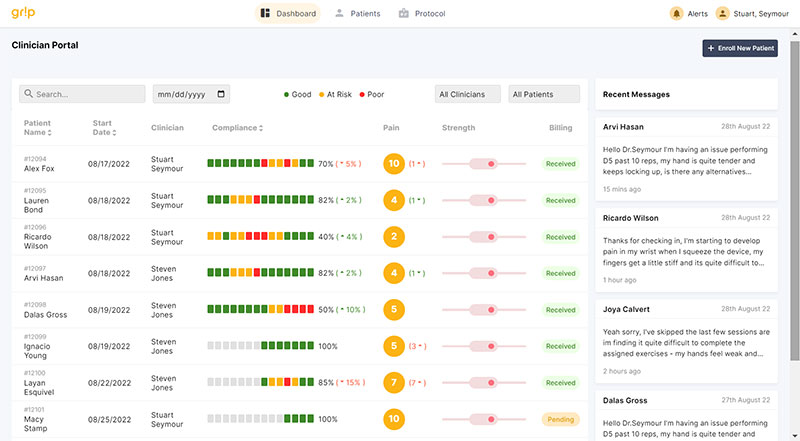The image size is (800, 441).
Task: Switch to the Dashboard tab
Action: pos(288,13)
